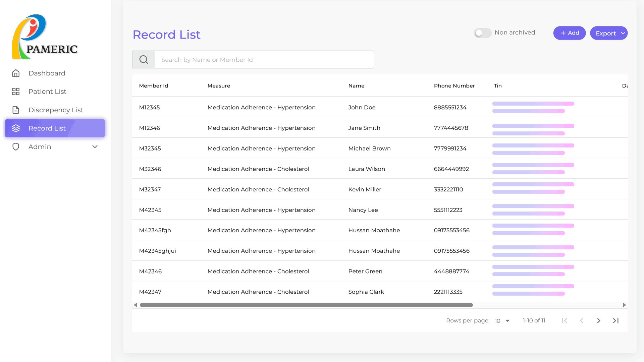
Task: Click the Add button
Action: point(569,33)
